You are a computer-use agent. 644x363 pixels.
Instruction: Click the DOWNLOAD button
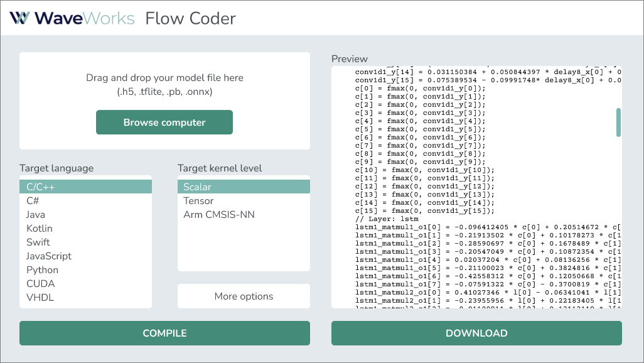476,333
